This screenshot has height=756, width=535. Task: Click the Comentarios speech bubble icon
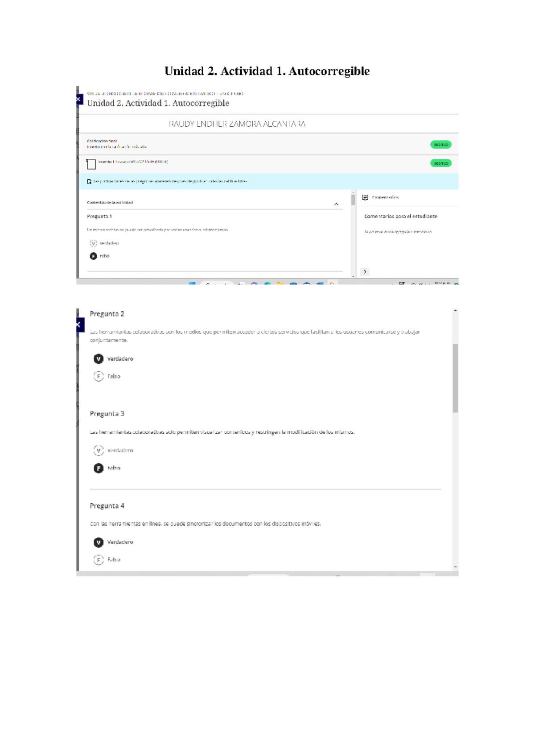365,197
